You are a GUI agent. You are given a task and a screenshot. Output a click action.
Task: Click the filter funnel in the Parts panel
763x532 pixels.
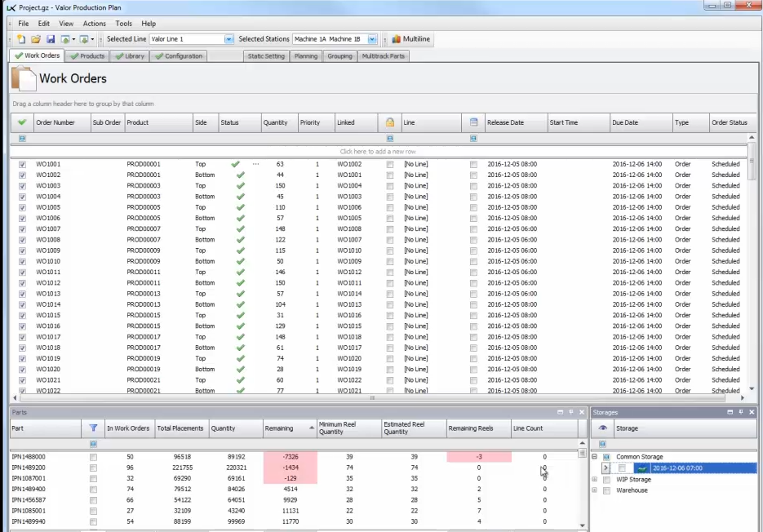tap(94, 428)
